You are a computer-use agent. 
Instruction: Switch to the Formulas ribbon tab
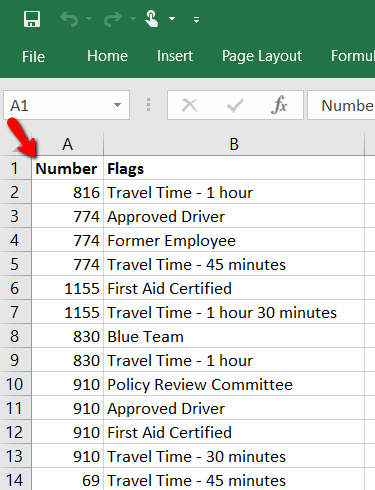point(353,56)
